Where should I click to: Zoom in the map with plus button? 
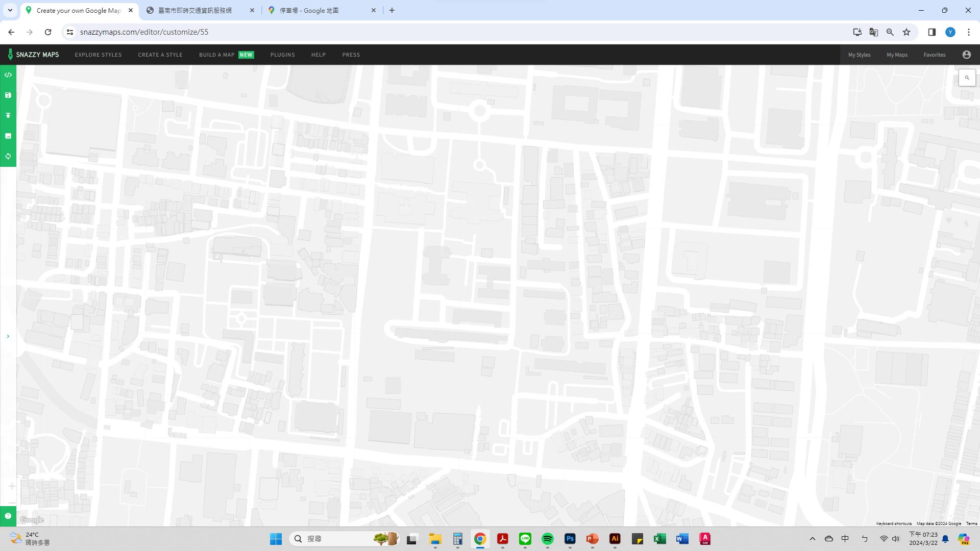(11, 486)
